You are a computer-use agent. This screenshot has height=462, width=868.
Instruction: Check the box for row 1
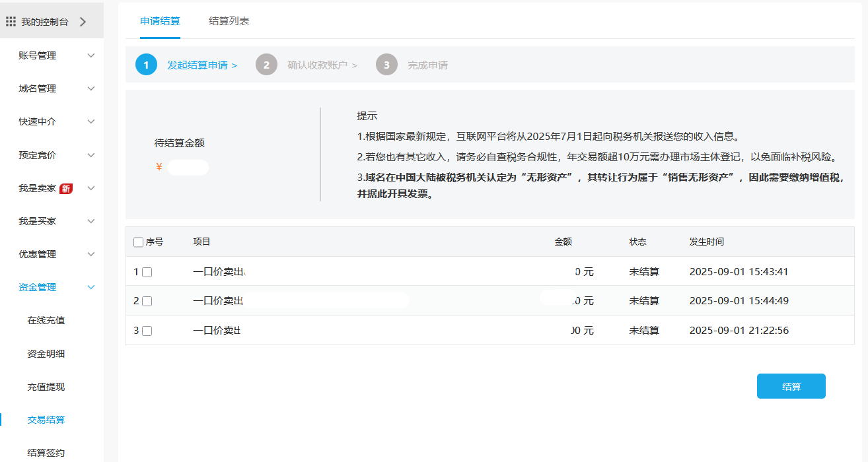click(x=147, y=272)
